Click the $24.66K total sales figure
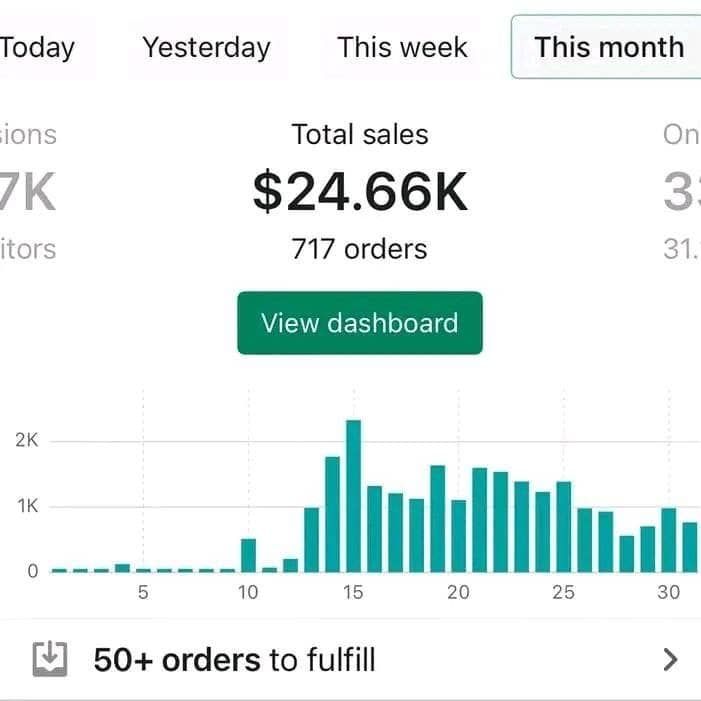 359,191
